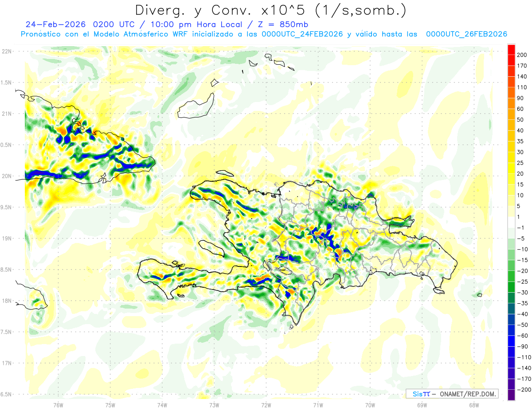Click the colorbar value '-5'
Screen dimensions: 532x411
pos(521,239)
